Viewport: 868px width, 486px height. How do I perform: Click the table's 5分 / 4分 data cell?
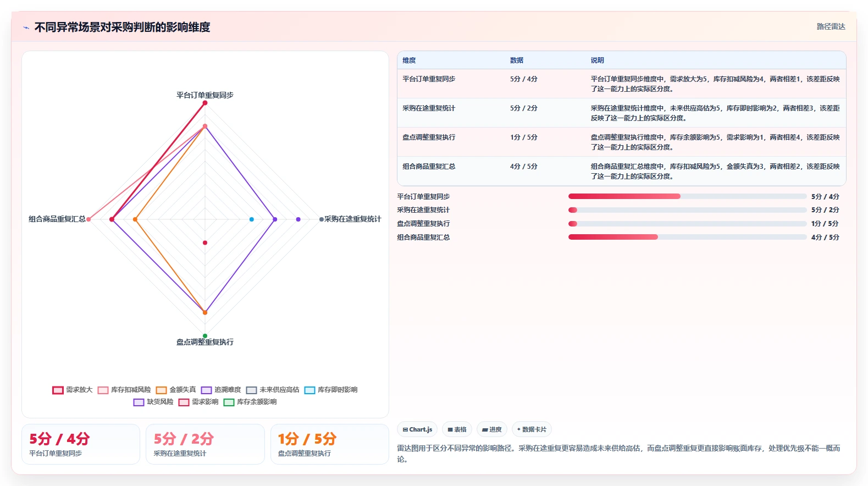524,79
